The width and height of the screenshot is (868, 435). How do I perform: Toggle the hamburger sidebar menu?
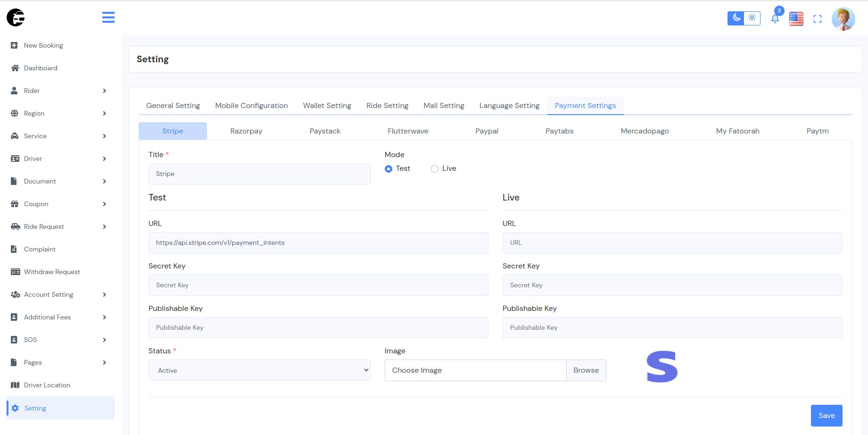click(x=108, y=17)
